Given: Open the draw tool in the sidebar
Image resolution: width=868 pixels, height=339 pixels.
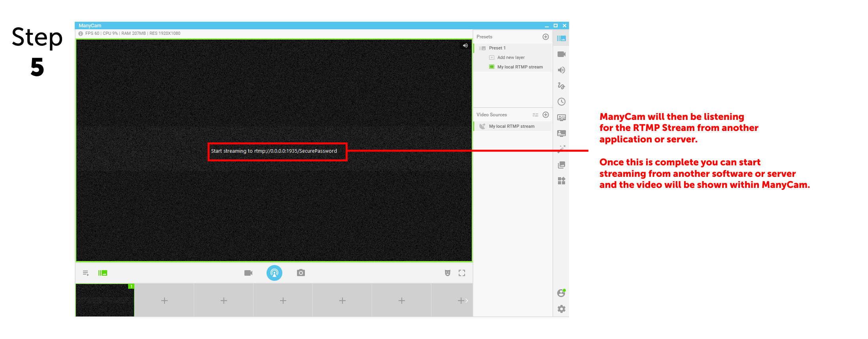Looking at the screenshot, I should [x=561, y=86].
